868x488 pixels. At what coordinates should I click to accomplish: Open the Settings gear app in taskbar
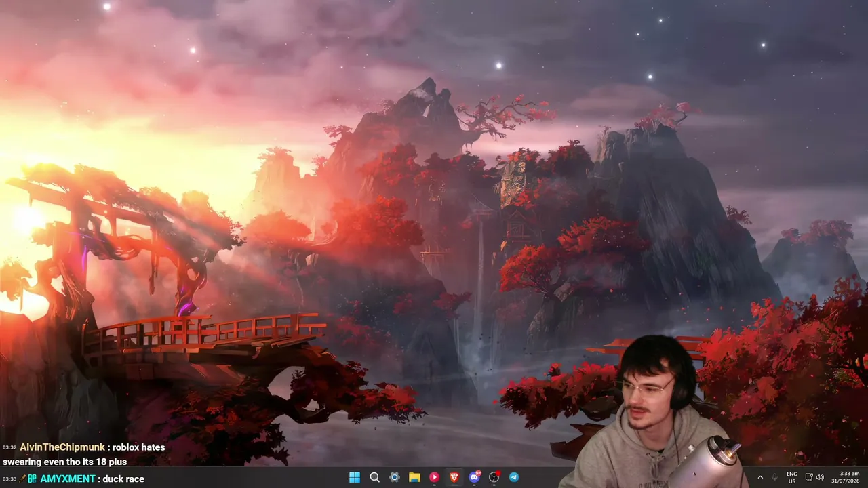click(395, 477)
